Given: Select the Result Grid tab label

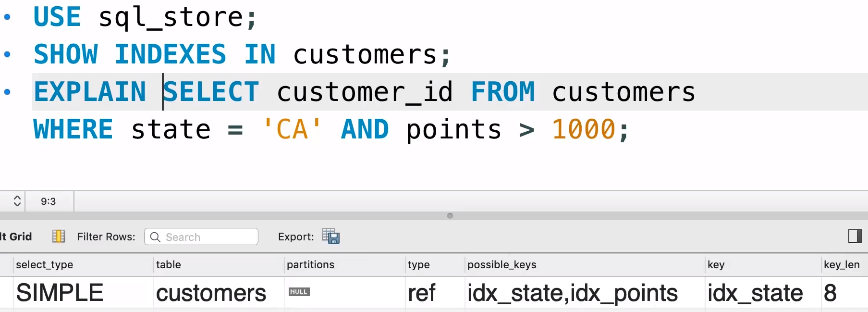Looking at the screenshot, I should click(16, 237).
